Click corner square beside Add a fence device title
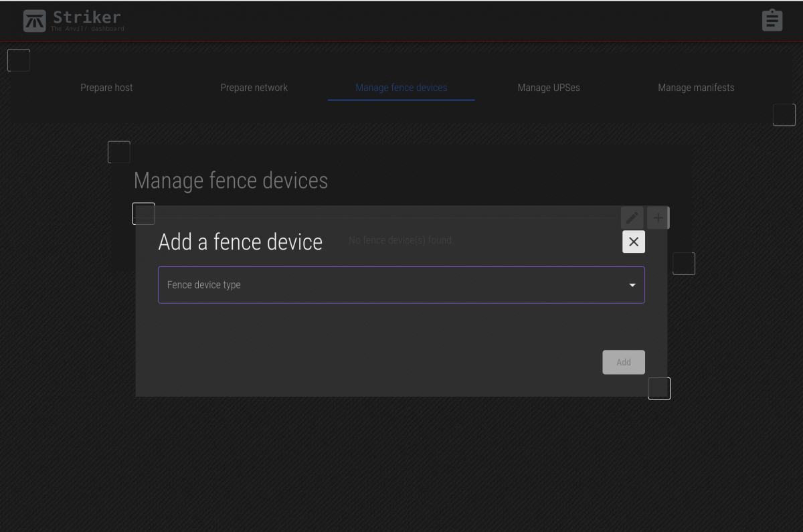The height and width of the screenshot is (532, 803). (144, 214)
